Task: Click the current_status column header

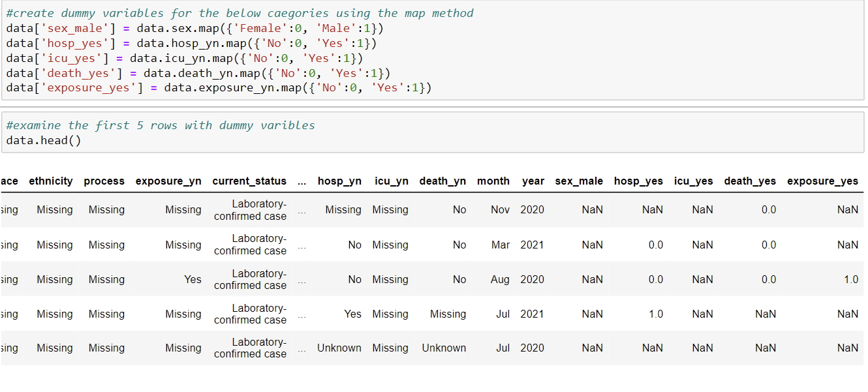Action: click(250, 181)
